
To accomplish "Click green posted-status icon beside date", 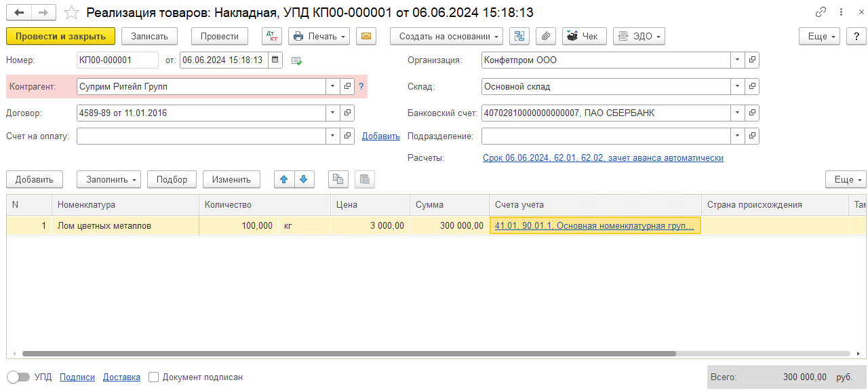I will [296, 60].
